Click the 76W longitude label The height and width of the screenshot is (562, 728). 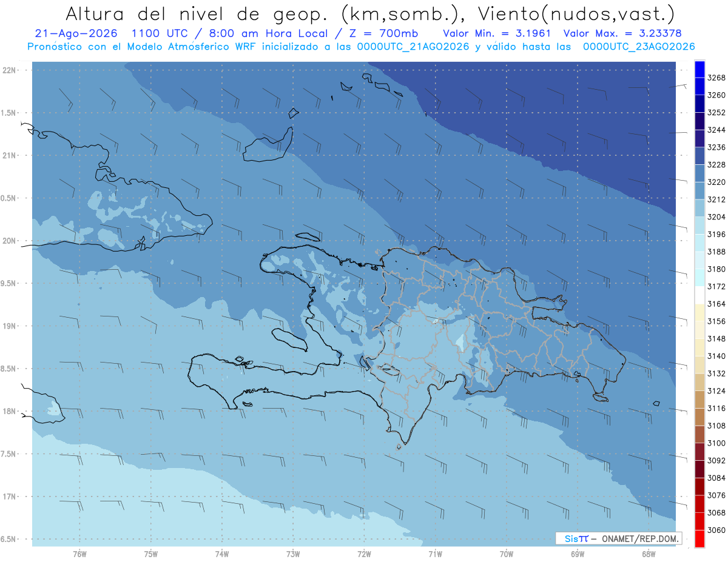(x=79, y=554)
